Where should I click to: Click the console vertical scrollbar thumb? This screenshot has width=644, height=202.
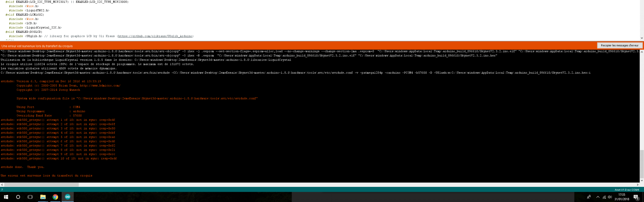(x=642, y=164)
